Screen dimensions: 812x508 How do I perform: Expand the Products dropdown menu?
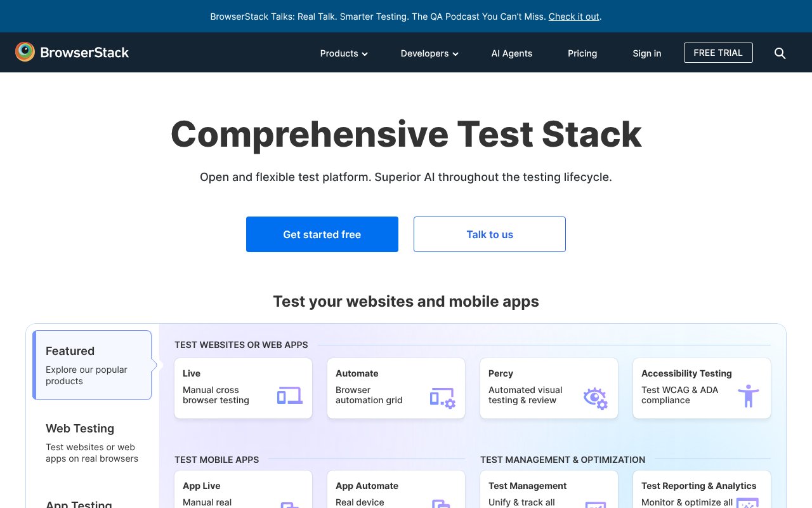coord(343,53)
